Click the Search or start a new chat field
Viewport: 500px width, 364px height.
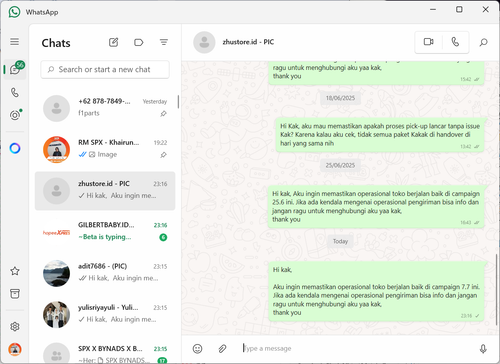coord(105,69)
